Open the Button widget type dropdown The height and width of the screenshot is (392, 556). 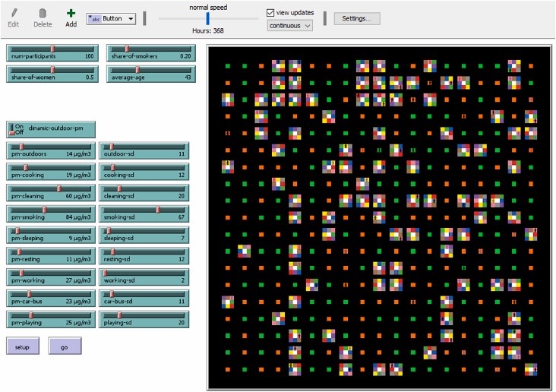pyautogui.click(x=111, y=18)
